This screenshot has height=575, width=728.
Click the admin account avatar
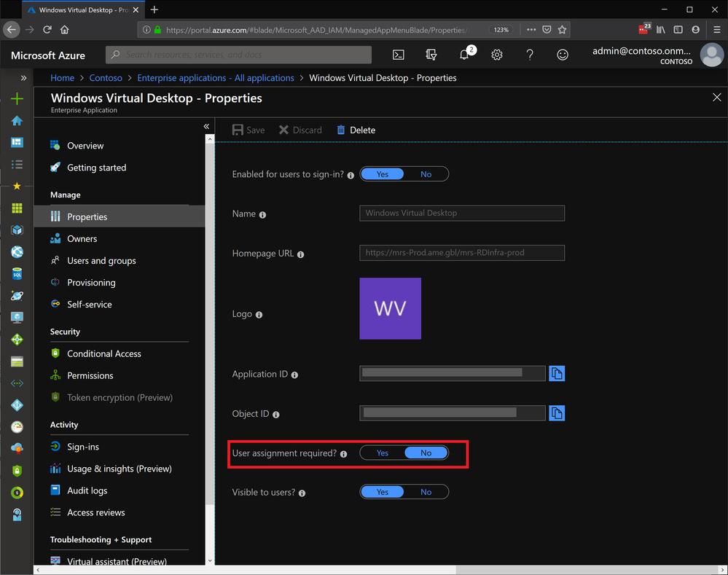pos(712,55)
